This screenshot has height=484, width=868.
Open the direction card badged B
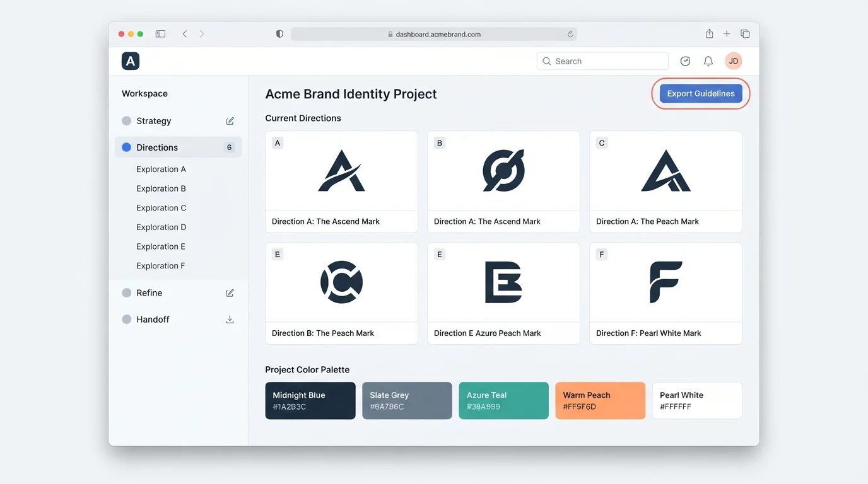pyautogui.click(x=503, y=182)
